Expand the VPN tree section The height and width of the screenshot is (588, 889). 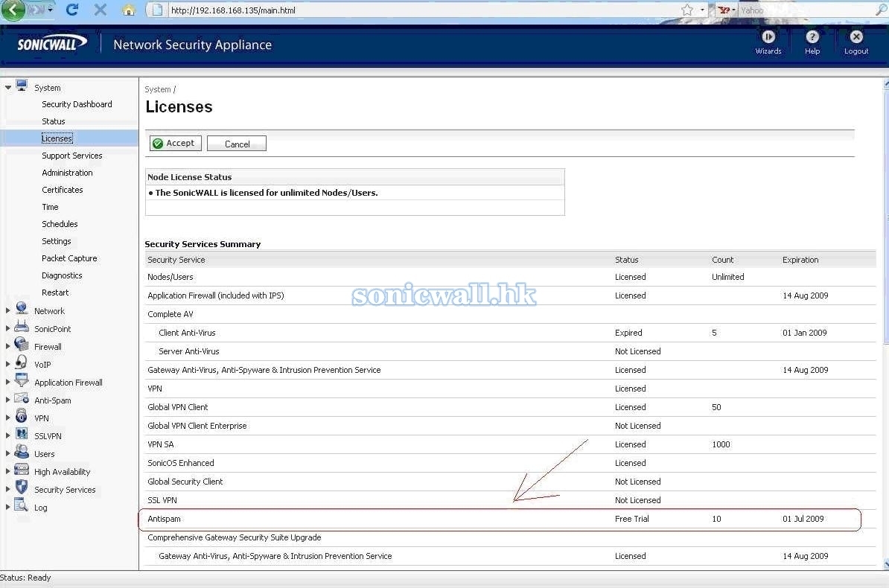[8, 418]
